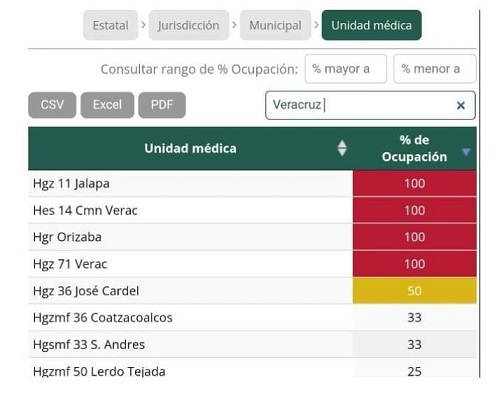This screenshot has height=393, width=504.
Task: Select the Hgr Orizaba row
Action: pyautogui.click(x=252, y=237)
